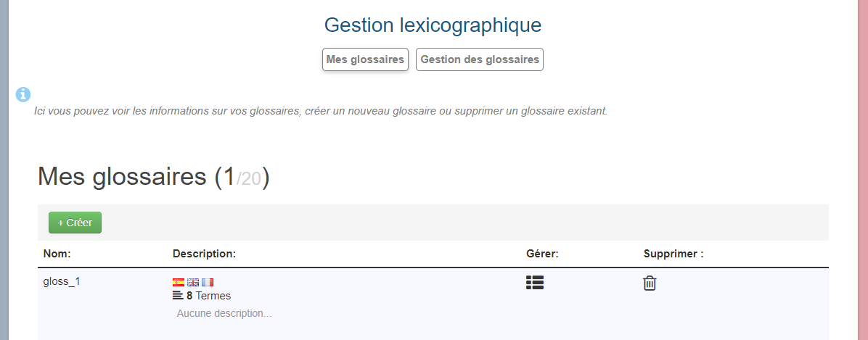Delete gloss_1 using the trash icon

[x=650, y=283]
